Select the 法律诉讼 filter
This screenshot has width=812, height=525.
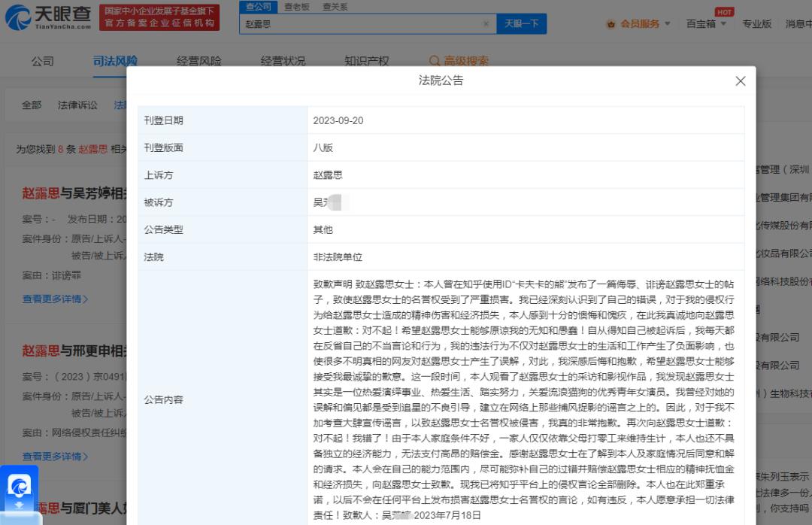[77, 105]
